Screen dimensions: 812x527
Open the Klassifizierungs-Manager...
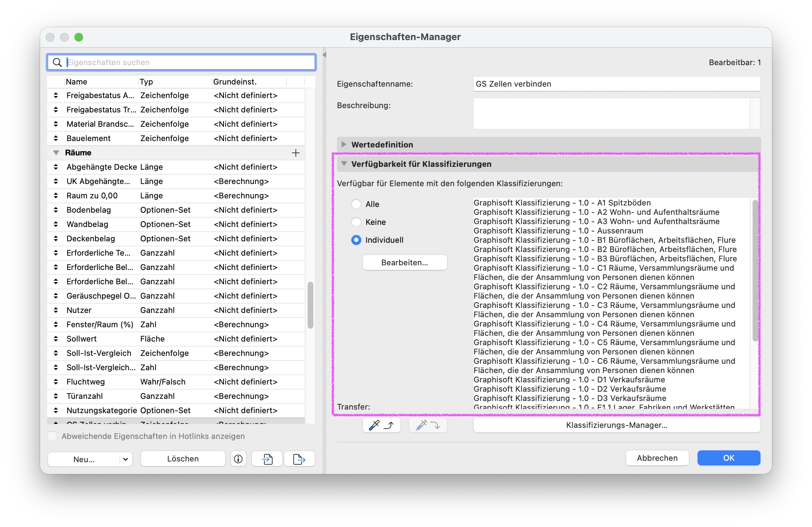(x=617, y=425)
